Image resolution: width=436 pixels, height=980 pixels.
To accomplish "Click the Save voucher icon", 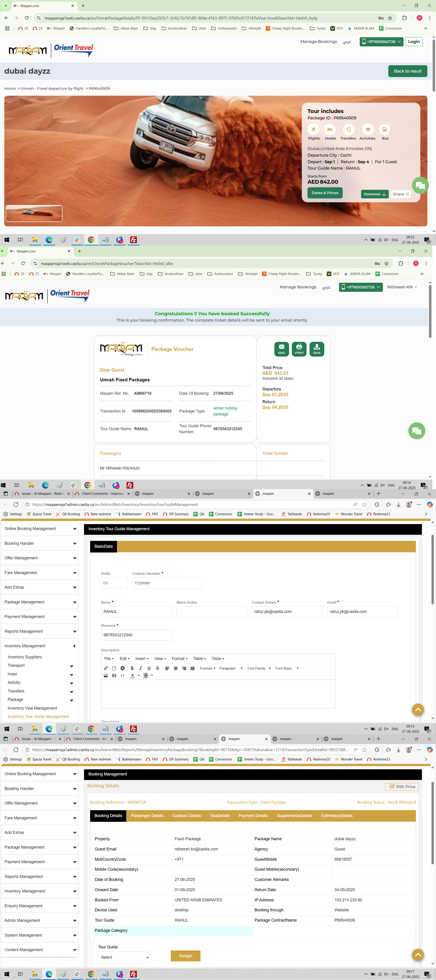I will point(317,348).
